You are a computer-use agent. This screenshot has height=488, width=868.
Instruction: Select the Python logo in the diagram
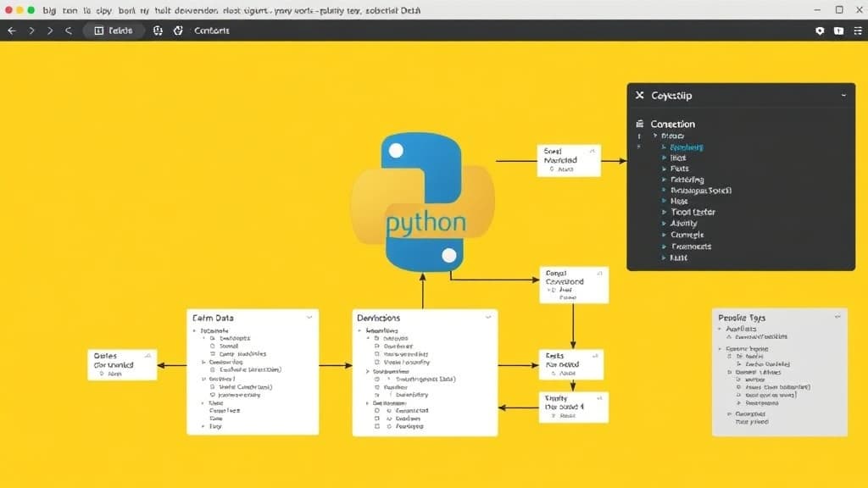click(422, 199)
